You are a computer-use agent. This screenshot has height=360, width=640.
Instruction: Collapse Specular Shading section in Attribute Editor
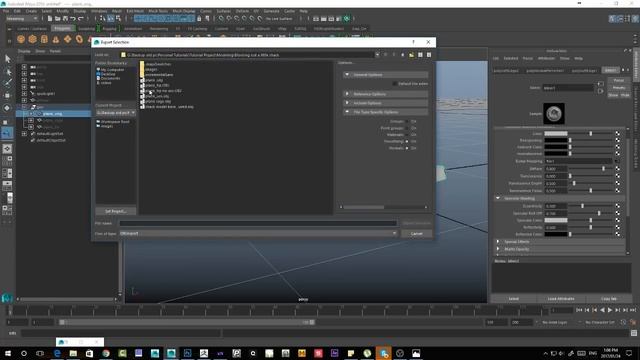point(498,198)
